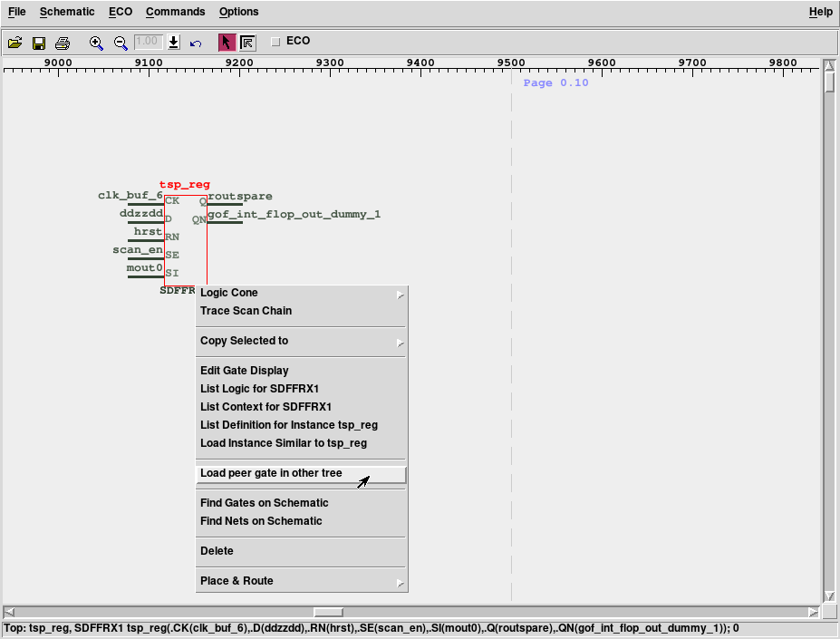Viewport: 840px width, 639px height.
Task: Click the zoom level input field
Action: pyautogui.click(x=148, y=42)
